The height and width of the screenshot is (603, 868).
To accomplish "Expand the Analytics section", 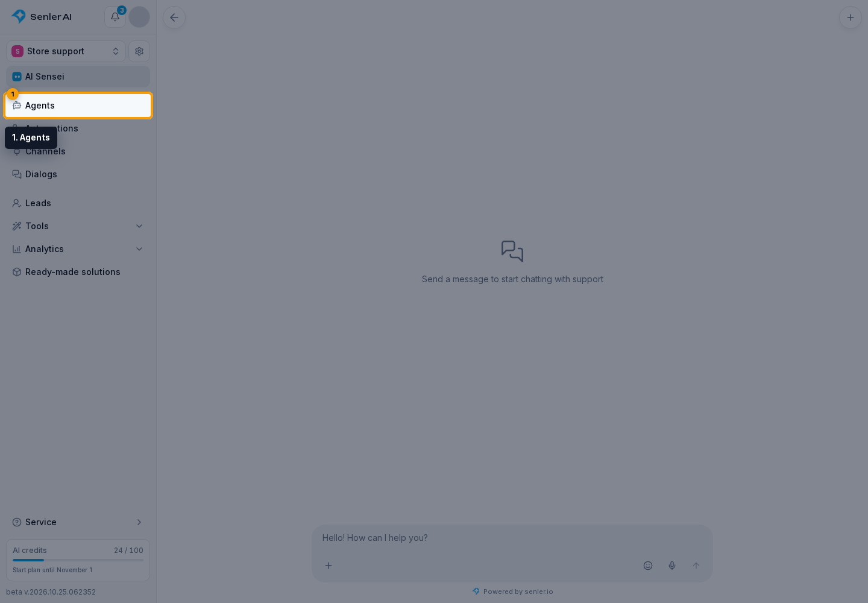I will coord(78,249).
